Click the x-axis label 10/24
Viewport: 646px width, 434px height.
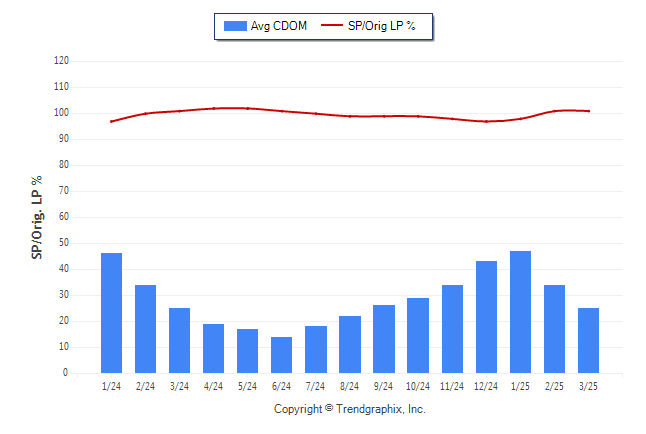click(418, 386)
